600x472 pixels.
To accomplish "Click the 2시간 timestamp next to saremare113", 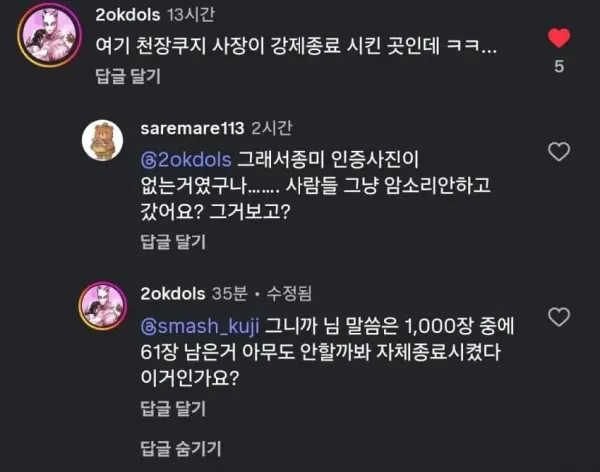I will coord(272,128).
